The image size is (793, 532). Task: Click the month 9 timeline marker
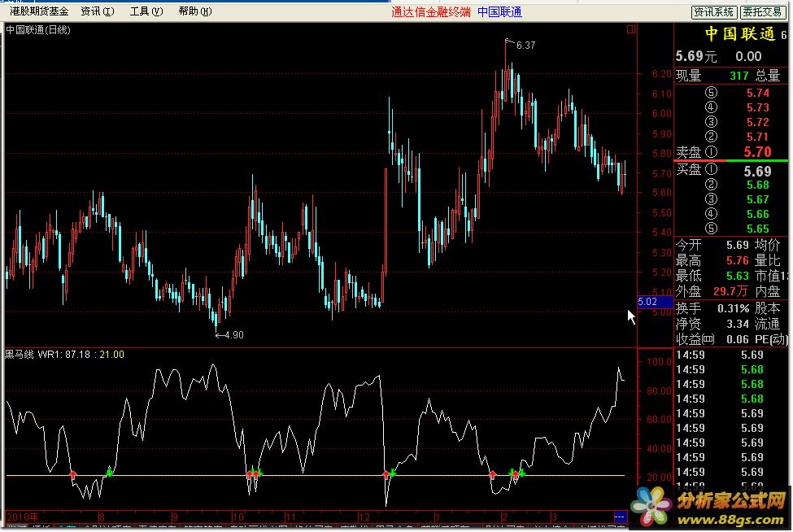(x=175, y=517)
